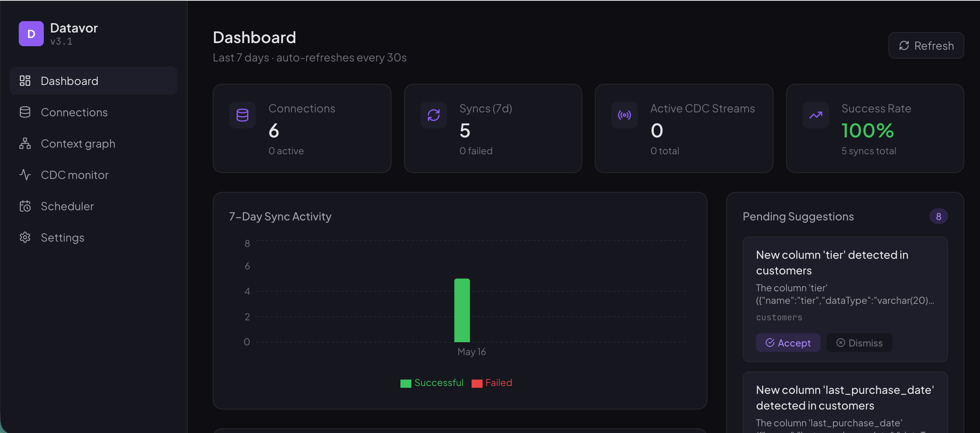
Task: Click the '0 active' connections text
Action: (x=286, y=151)
